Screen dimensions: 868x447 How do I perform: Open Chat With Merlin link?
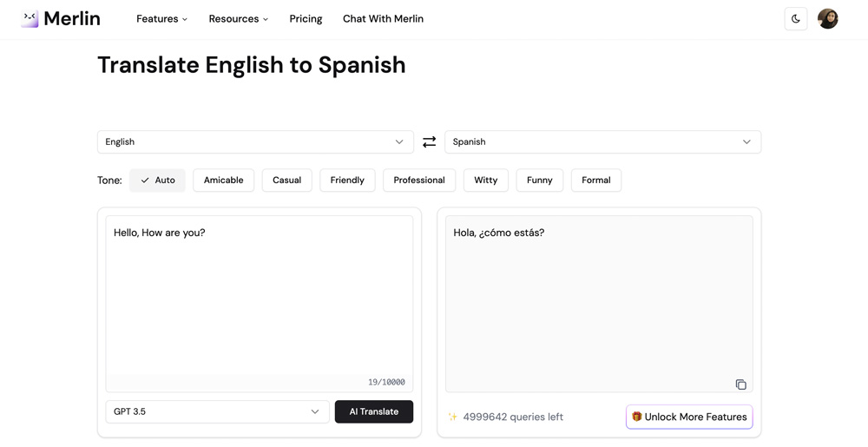click(x=383, y=19)
